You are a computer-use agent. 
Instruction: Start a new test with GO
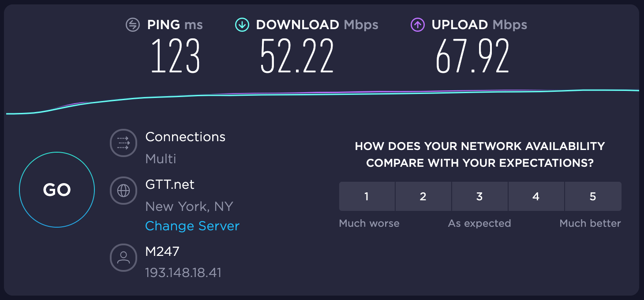tap(57, 190)
